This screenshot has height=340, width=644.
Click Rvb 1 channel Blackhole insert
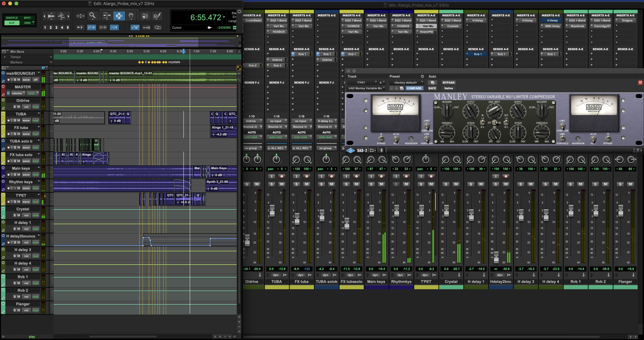tap(577, 26)
